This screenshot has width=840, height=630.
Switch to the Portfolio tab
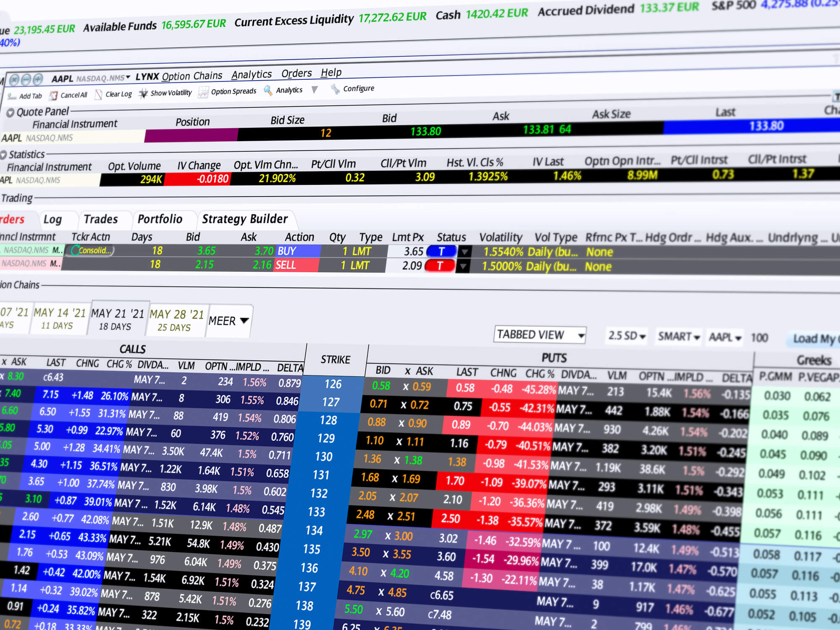[x=160, y=219]
